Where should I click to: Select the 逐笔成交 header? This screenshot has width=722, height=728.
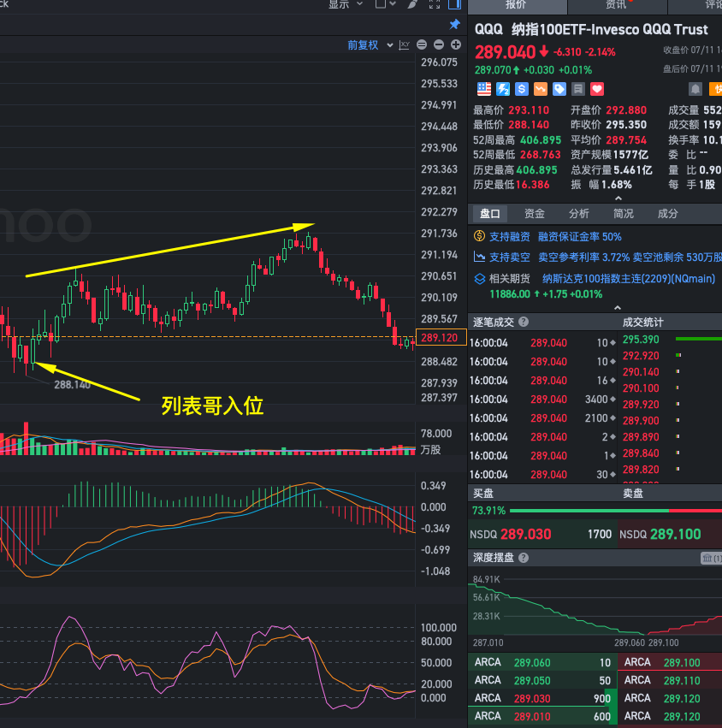point(493,323)
